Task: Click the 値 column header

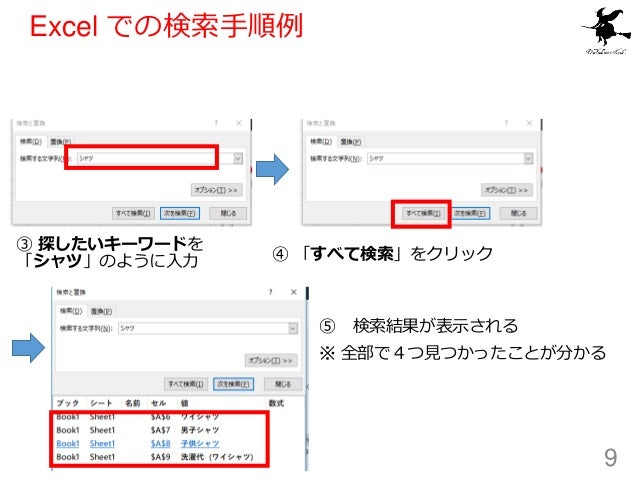Action: tap(184, 403)
